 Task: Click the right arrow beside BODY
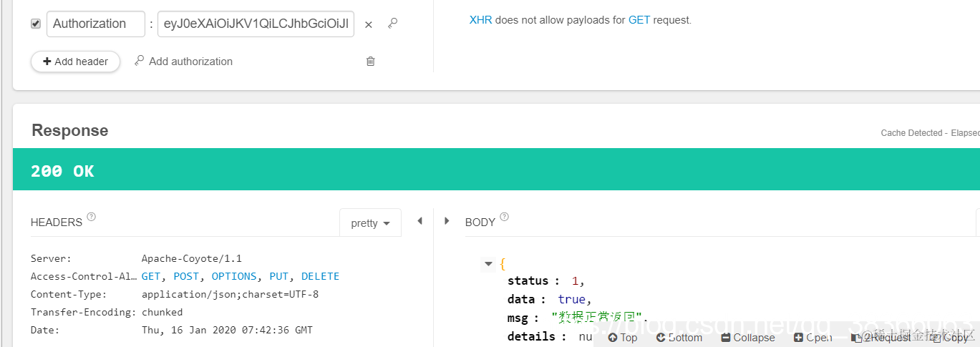click(447, 221)
